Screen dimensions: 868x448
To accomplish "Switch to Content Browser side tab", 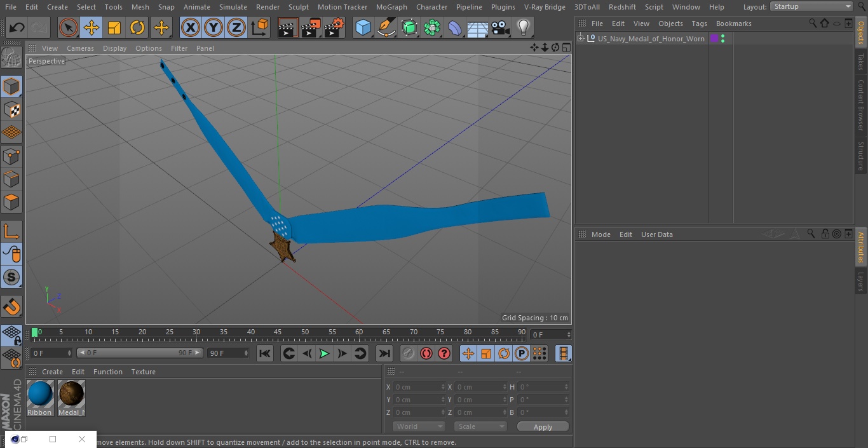I will (861, 105).
